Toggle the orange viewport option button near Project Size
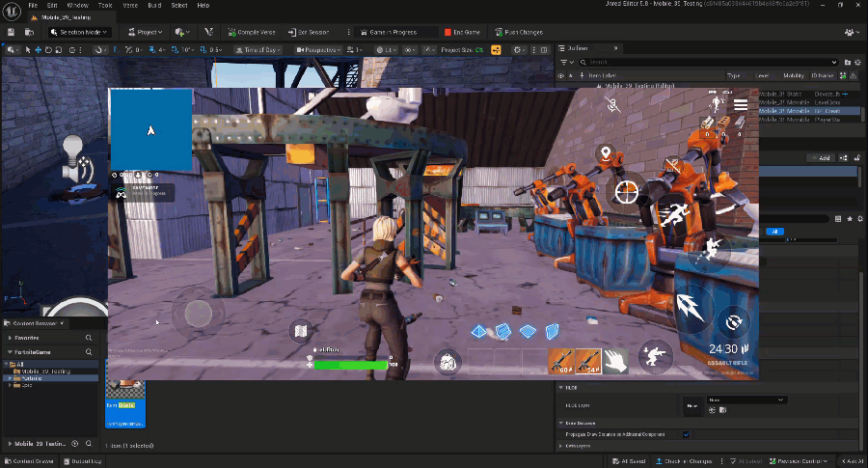 point(497,49)
